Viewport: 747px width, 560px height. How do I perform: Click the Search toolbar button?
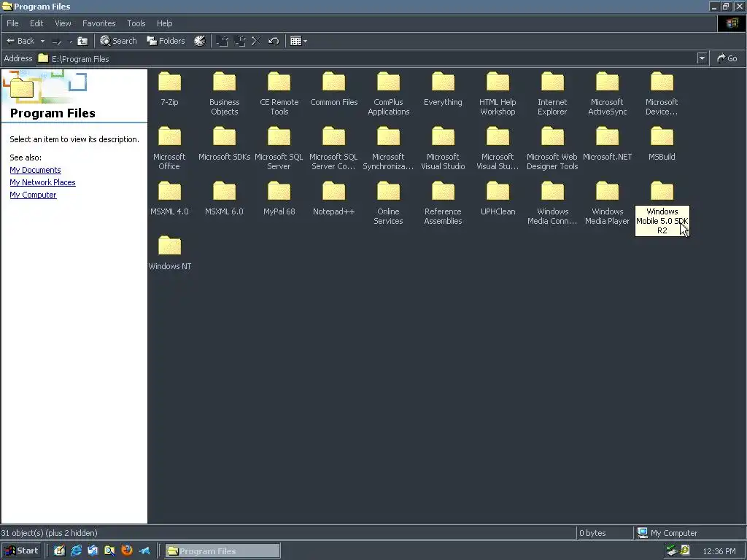click(x=118, y=41)
